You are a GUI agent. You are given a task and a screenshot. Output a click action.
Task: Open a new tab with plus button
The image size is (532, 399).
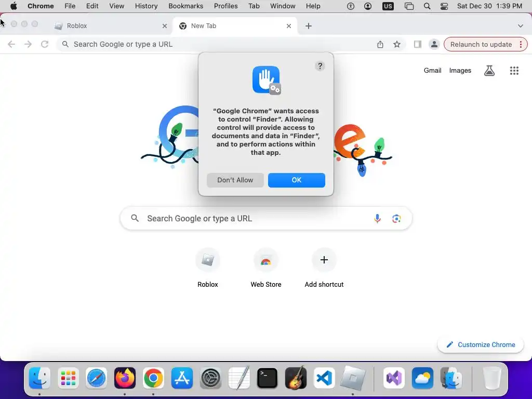309,26
